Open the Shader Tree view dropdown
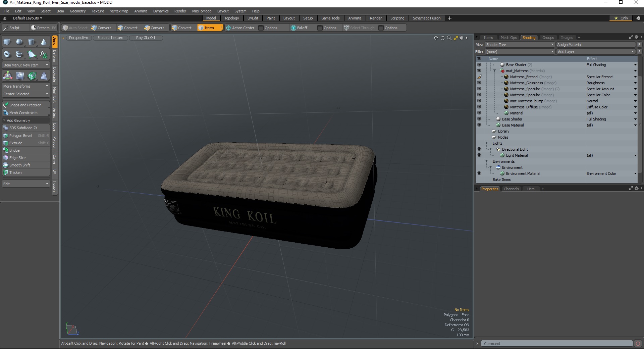This screenshot has height=349, width=644. coord(520,45)
